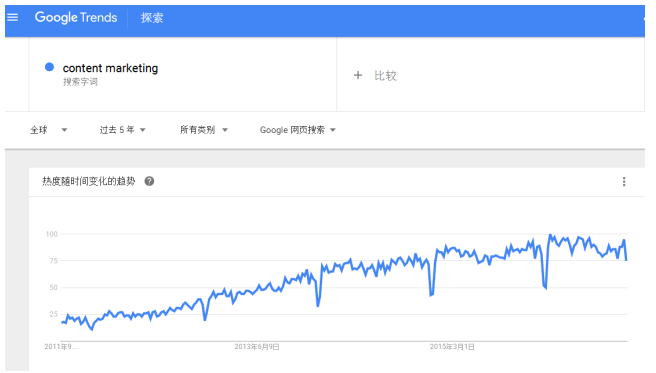Expand the 全球 region dropdown
The height and width of the screenshot is (373, 656).
[x=49, y=130]
